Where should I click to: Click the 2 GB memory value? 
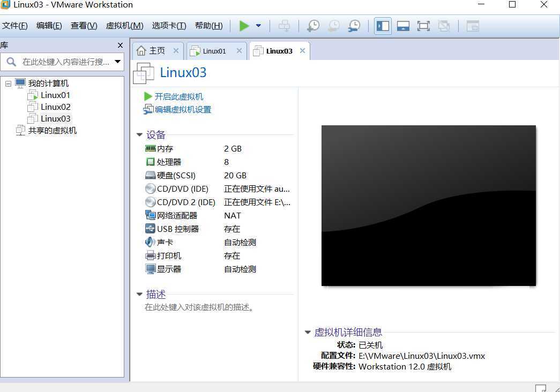[x=233, y=148]
